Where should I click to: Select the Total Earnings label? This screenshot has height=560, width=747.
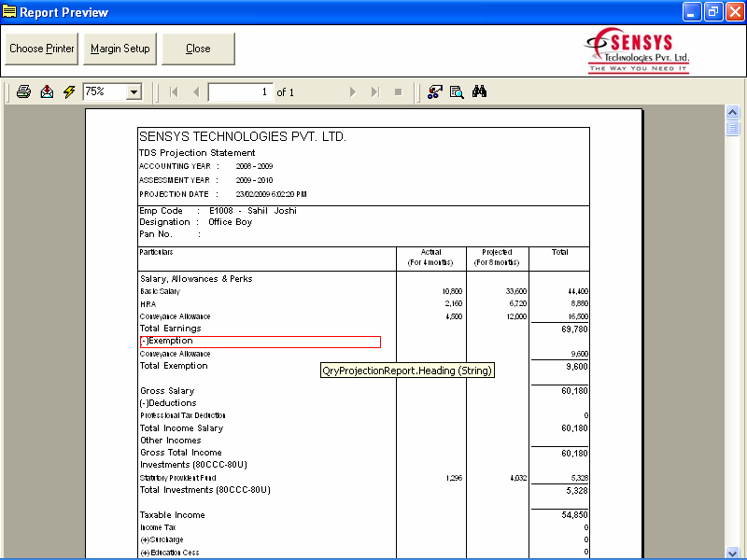coord(171,329)
